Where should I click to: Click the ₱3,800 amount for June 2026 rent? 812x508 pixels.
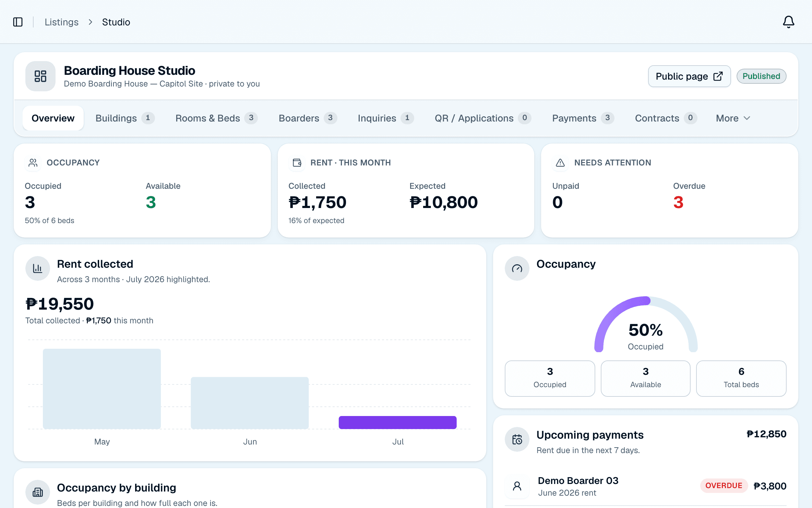pyautogui.click(x=770, y=486)
